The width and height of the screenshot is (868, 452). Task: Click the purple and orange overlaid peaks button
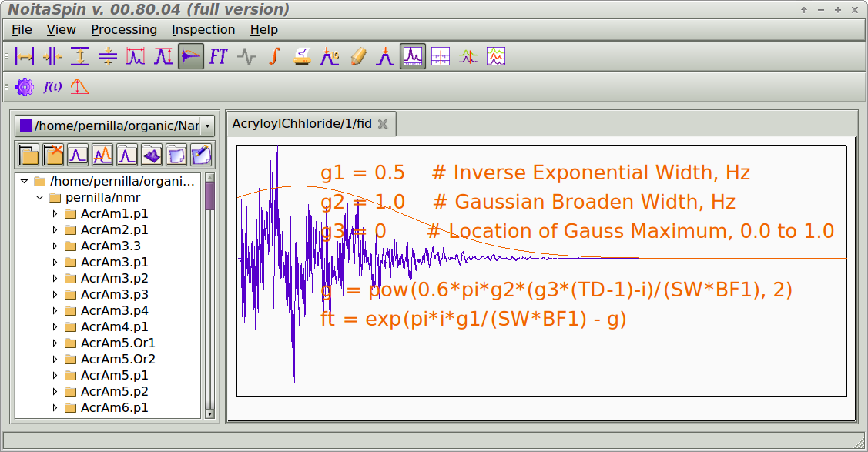(102, 156)
